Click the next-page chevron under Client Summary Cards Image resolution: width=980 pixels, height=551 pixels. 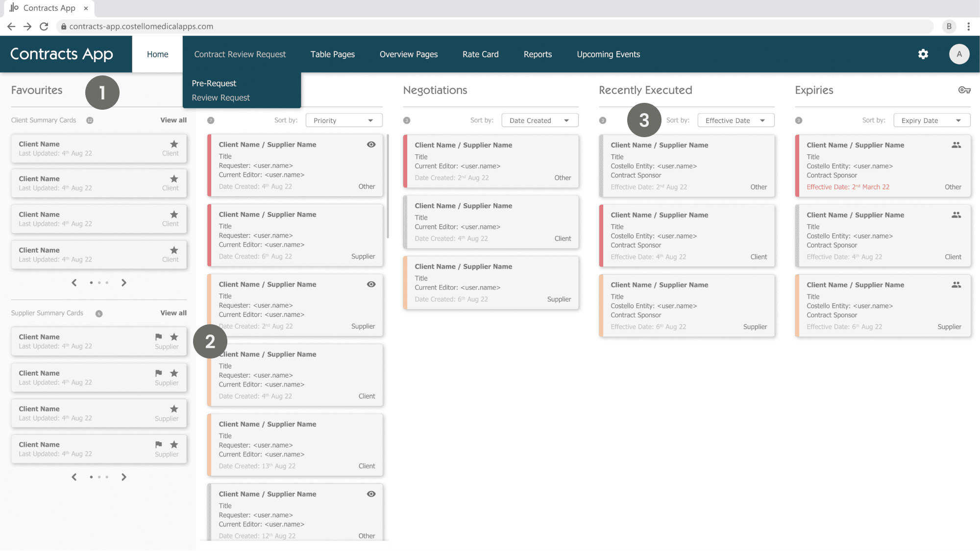(x=124, y=283)
